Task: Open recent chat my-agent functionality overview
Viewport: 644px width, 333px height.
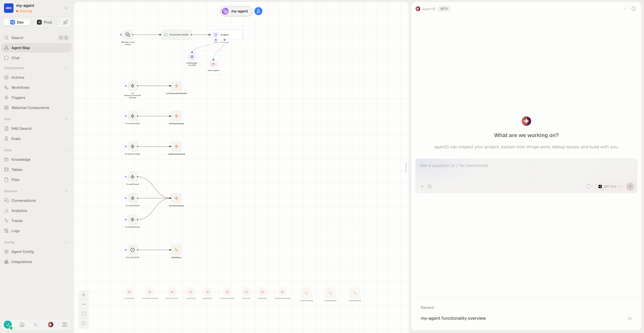Action: tap(526, 318)
